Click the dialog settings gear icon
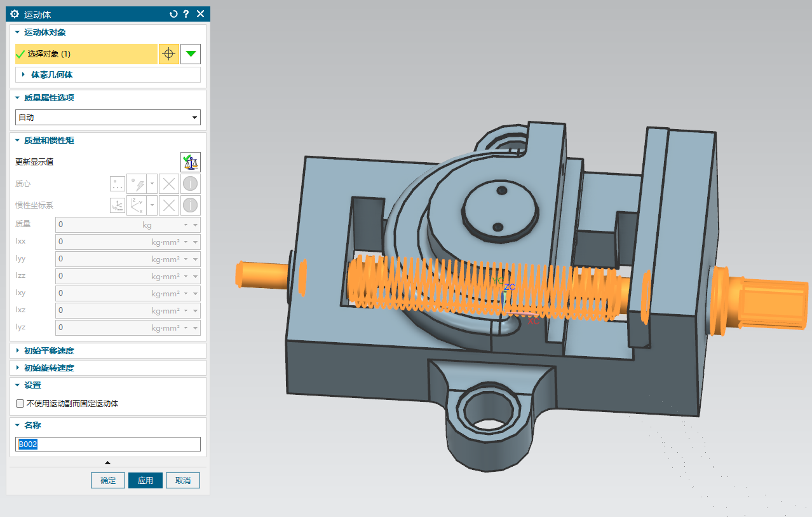 (x=15, y=14)
